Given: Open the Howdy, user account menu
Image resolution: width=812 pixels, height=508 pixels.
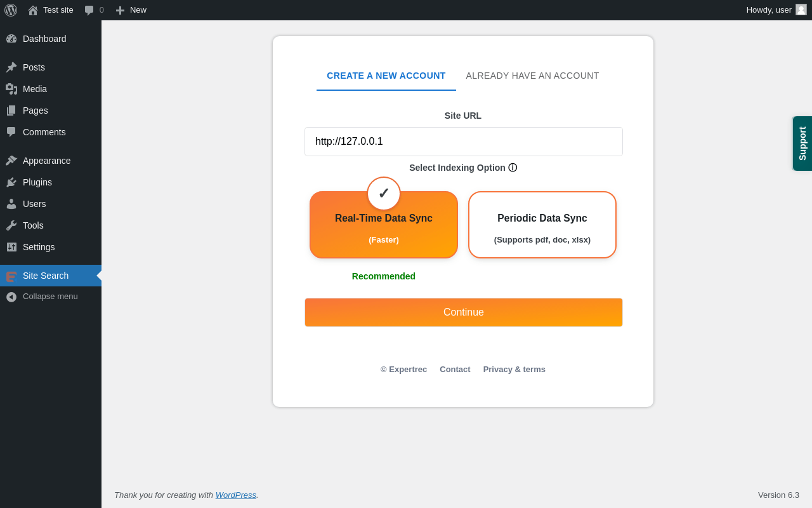Looking at the screenshot, I should click(x=776, y=10).
